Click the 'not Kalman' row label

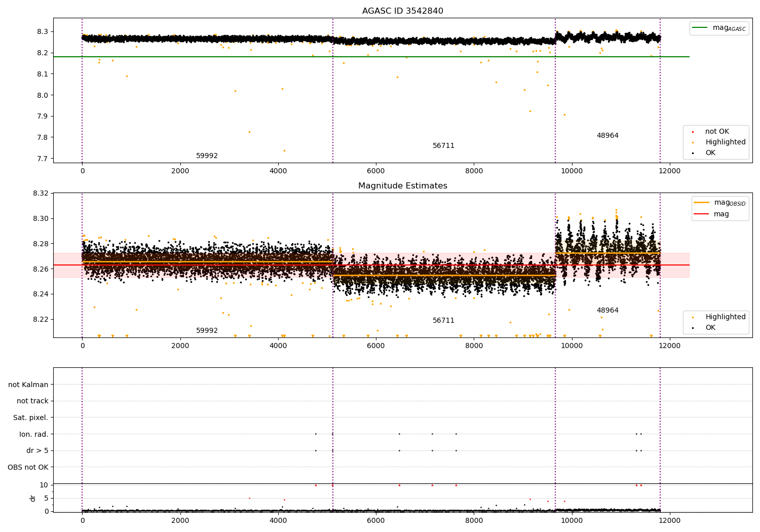click(28, 385)
